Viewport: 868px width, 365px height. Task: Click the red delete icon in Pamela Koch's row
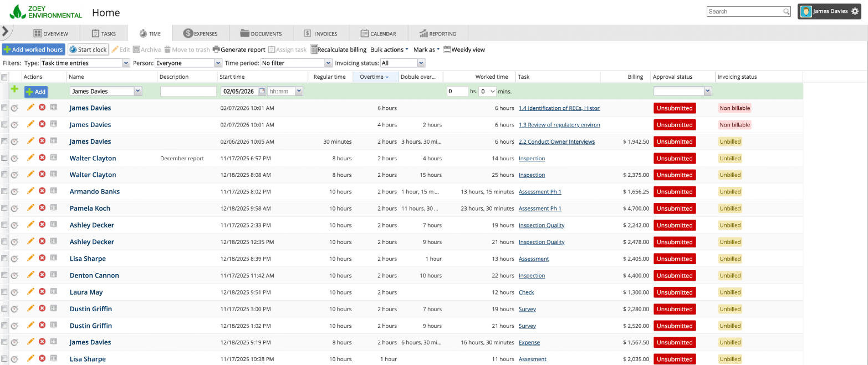[x=42, y=208]
